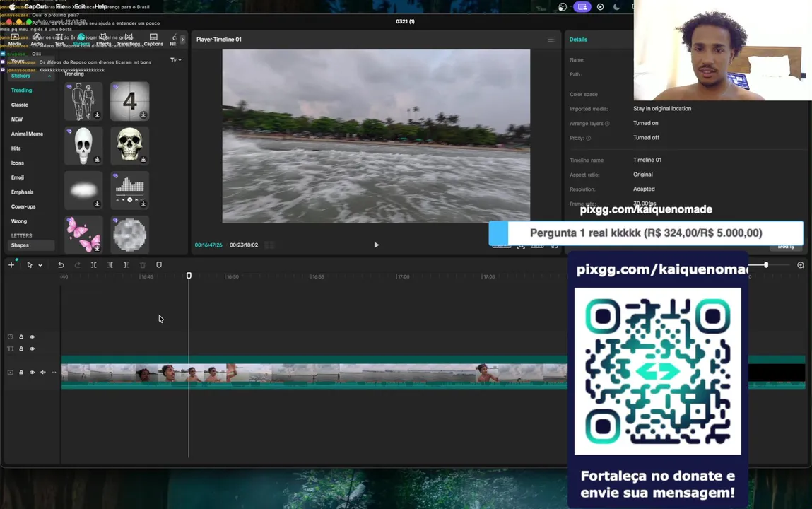Open the pointer tool dropdown arrow
Viewport: 812px width, 509px height.
[40, 266]
